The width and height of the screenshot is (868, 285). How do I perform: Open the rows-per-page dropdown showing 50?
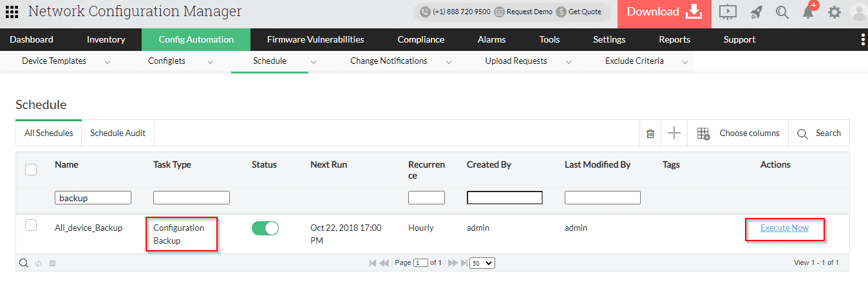[482, 263]
